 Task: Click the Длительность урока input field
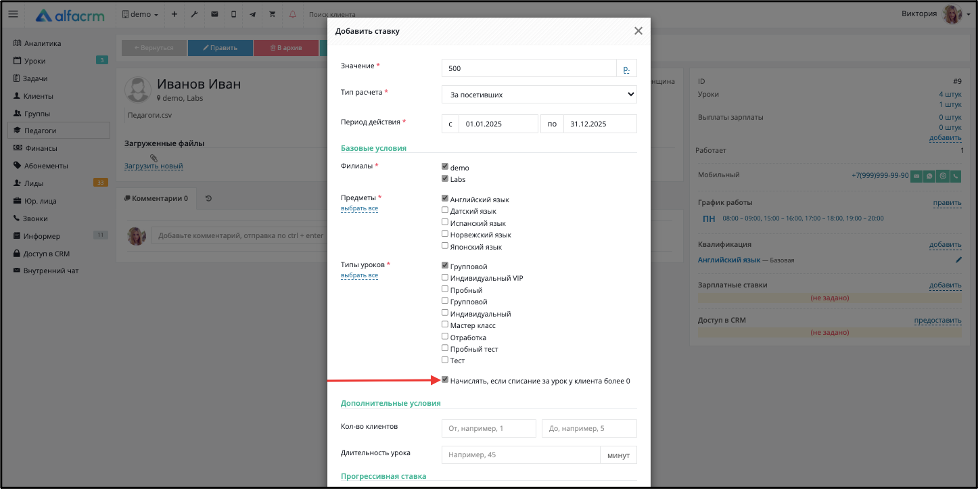[x=521, y=454]
